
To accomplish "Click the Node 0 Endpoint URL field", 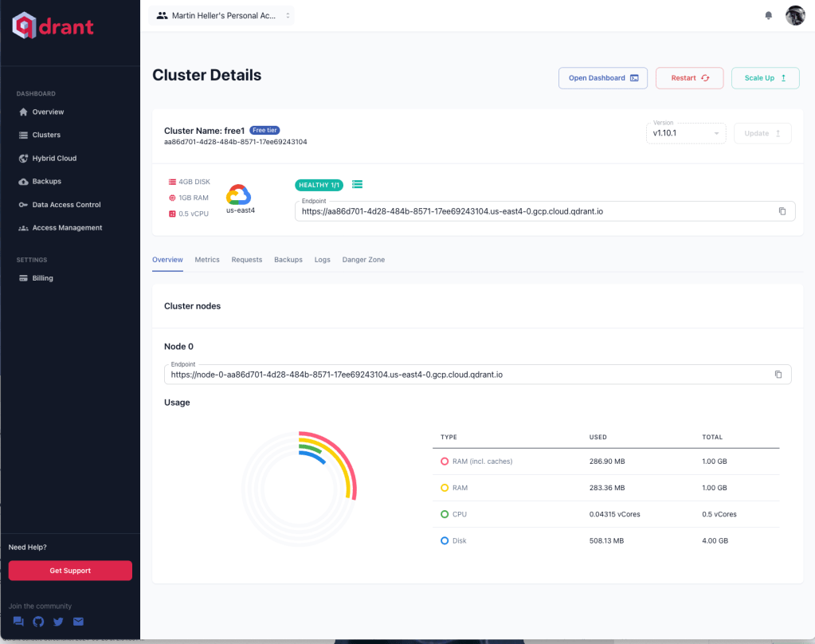I will tap(477, 375).
